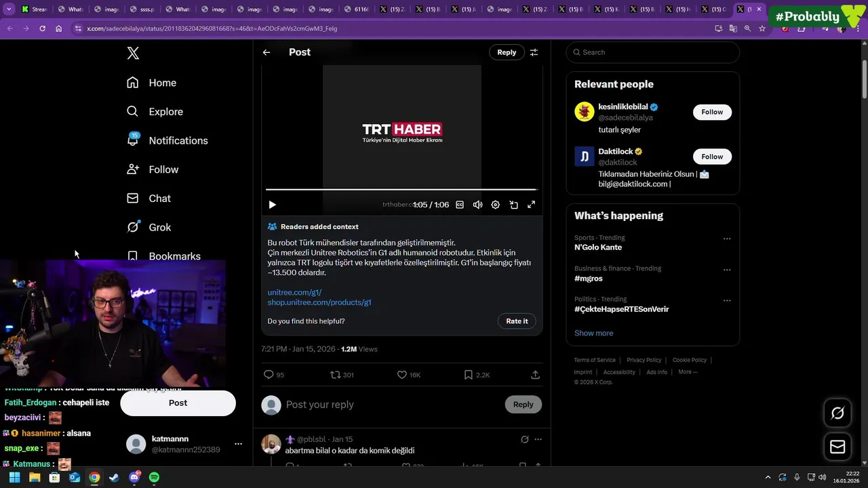Click the Reply button beside reply field
Viewport: 868px width, 488px height.
523,405
